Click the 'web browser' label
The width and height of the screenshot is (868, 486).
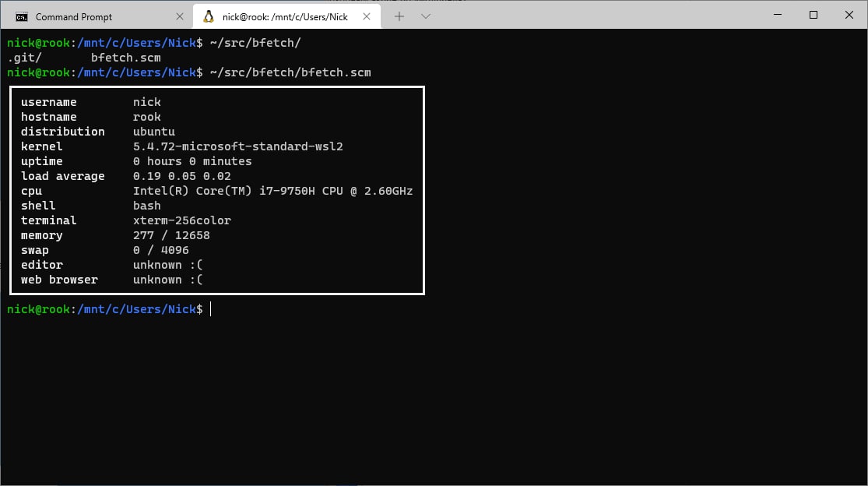tap(59, 280)
